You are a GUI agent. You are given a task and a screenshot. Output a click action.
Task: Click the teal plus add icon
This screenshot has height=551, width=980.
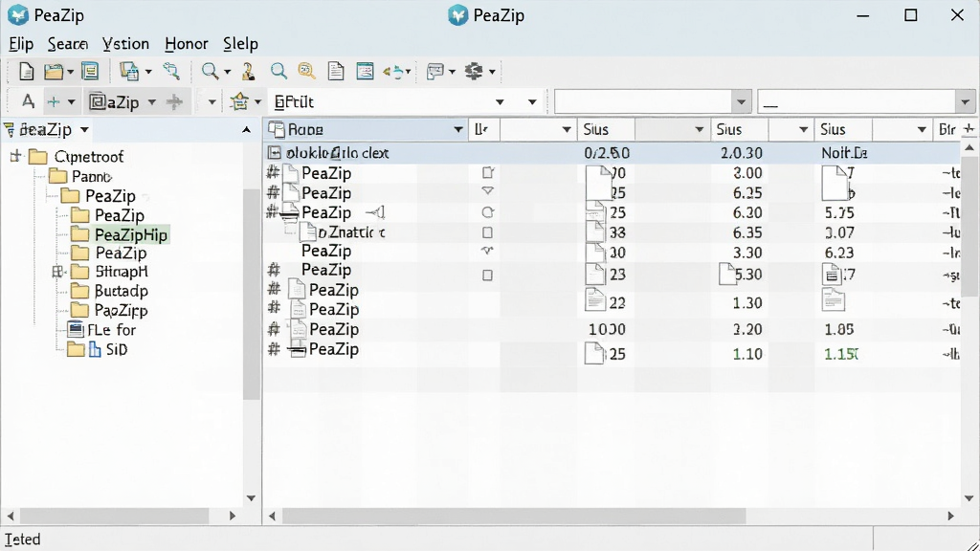[x=54, y=101]
